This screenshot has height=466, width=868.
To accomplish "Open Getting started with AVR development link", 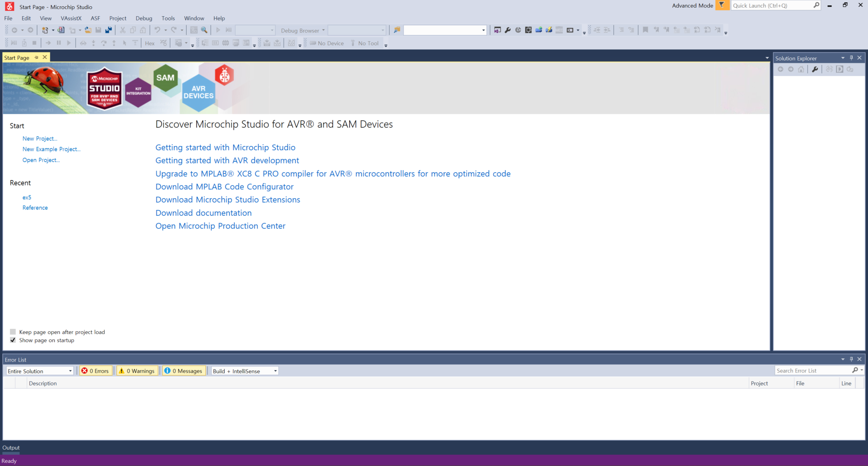I will pos(227,161).
